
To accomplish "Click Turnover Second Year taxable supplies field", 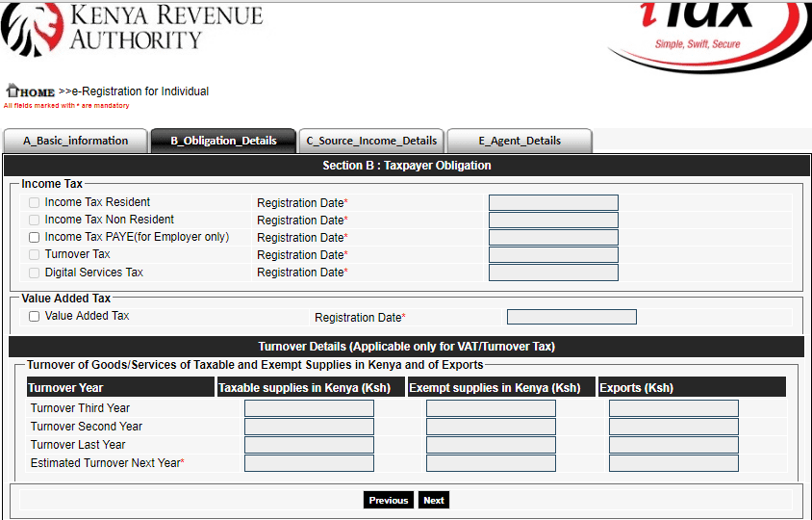I will [309, 427].
